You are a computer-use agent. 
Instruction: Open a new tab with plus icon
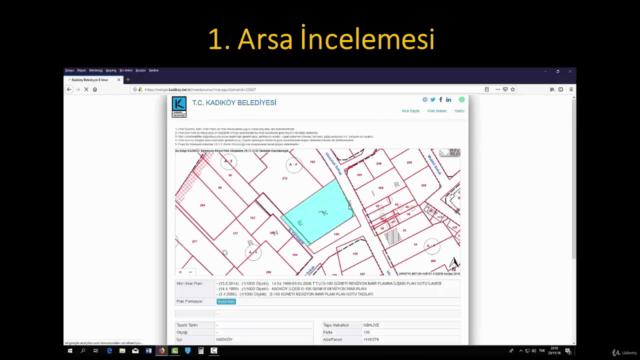click(x=128, y=80)
